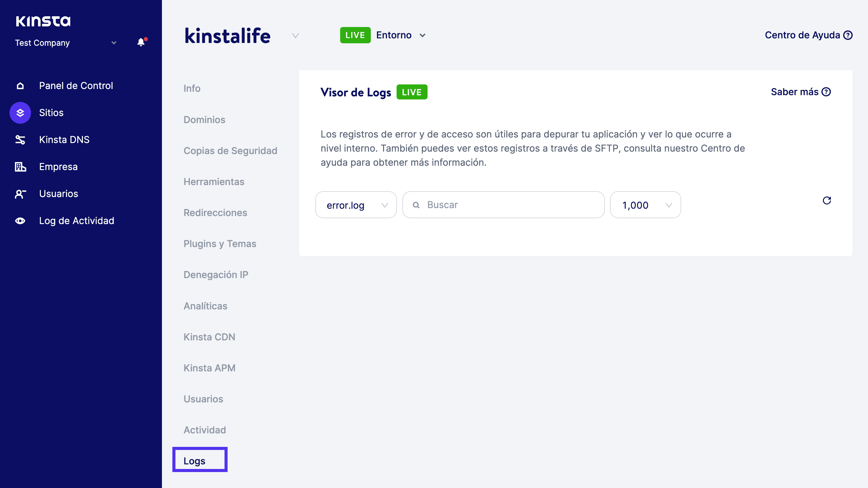Click the Empresa building icon
Image resolution: width=868 pixels, height=488 pixels.
coord(20,167)
